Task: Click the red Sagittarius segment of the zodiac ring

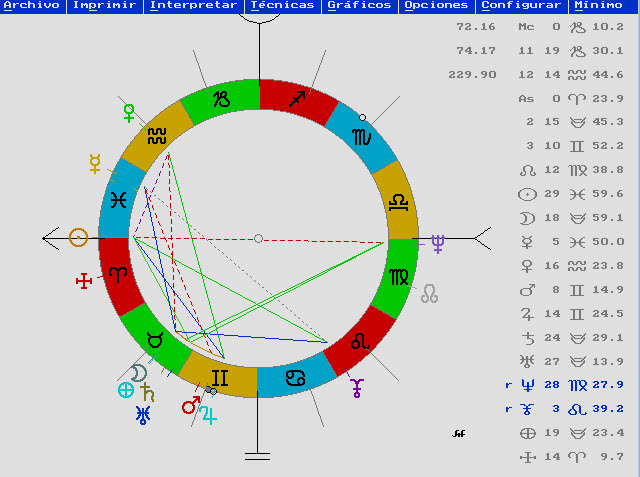Action: 297,99
